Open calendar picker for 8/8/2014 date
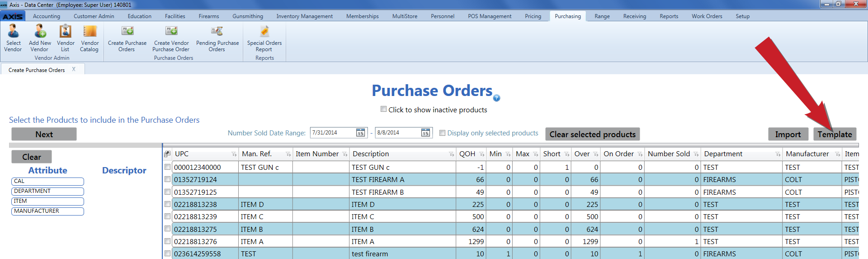 [x=425, y=133]
